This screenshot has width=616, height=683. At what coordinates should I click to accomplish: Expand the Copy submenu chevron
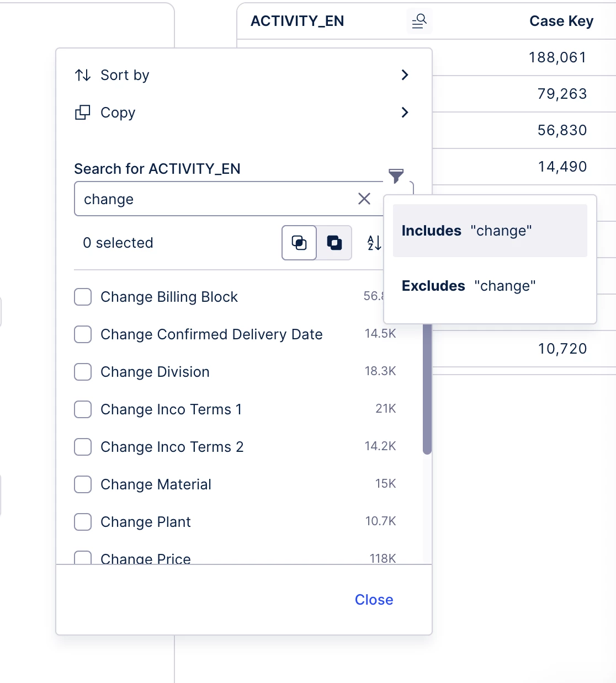pos(405,113)
